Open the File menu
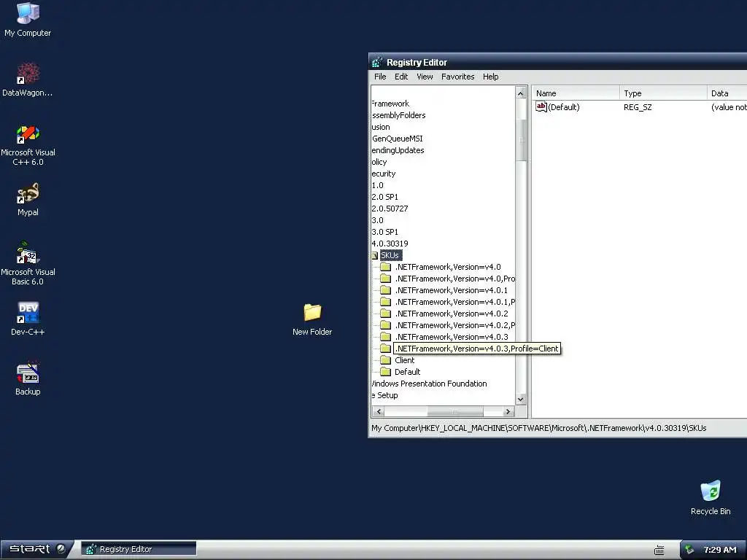The image size is (747, 560). click(x=380, y=77)
